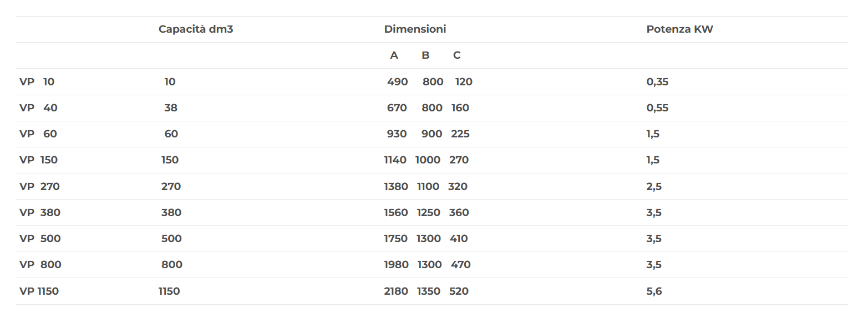
Task: Click the dimension A value 2180
Action: pos(396,291)
